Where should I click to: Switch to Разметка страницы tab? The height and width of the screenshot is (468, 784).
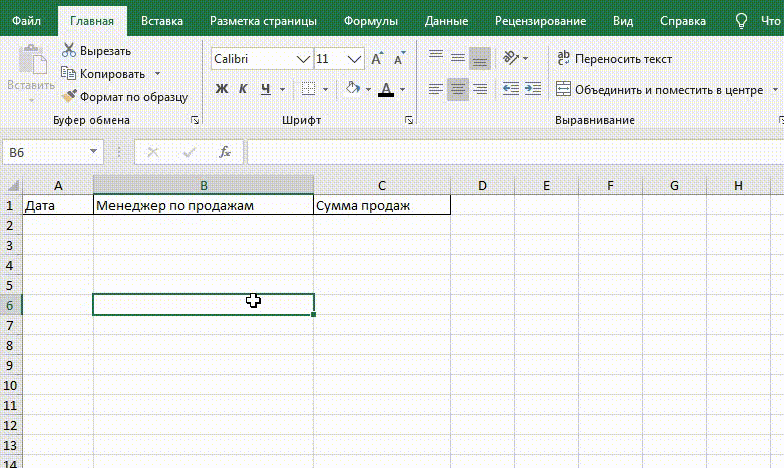[x=263, y=21]
